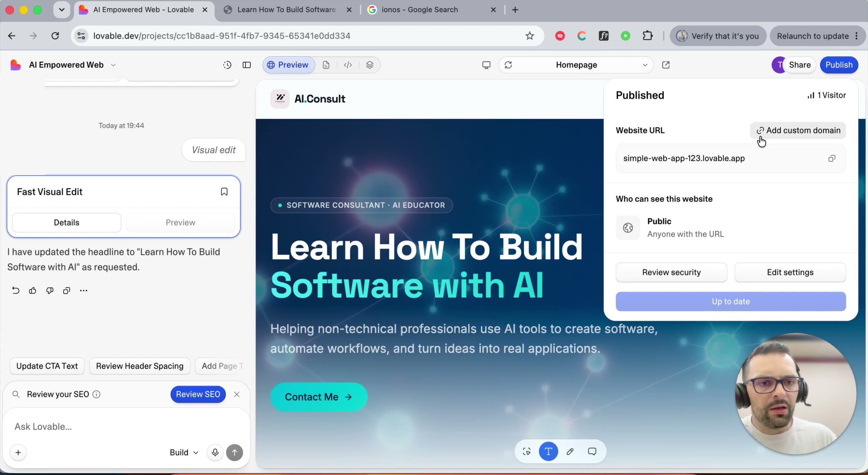Select the Preview tab in Fast Visual Edit

180,222
